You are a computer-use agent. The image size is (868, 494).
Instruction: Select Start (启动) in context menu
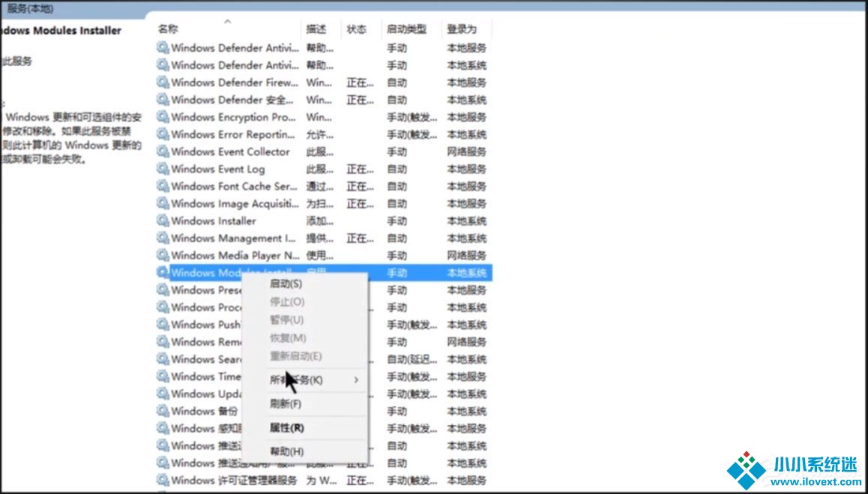[x=286, y=284]
